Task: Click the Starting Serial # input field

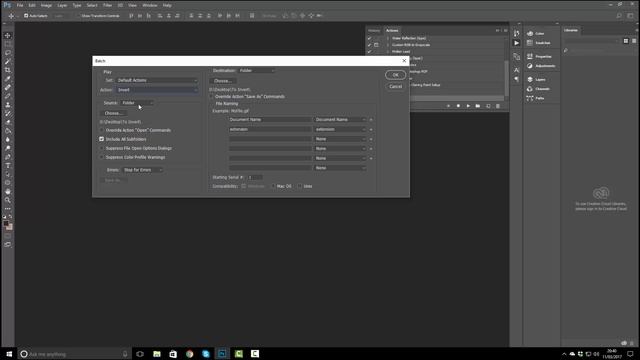Action: [x=255, y=178]
